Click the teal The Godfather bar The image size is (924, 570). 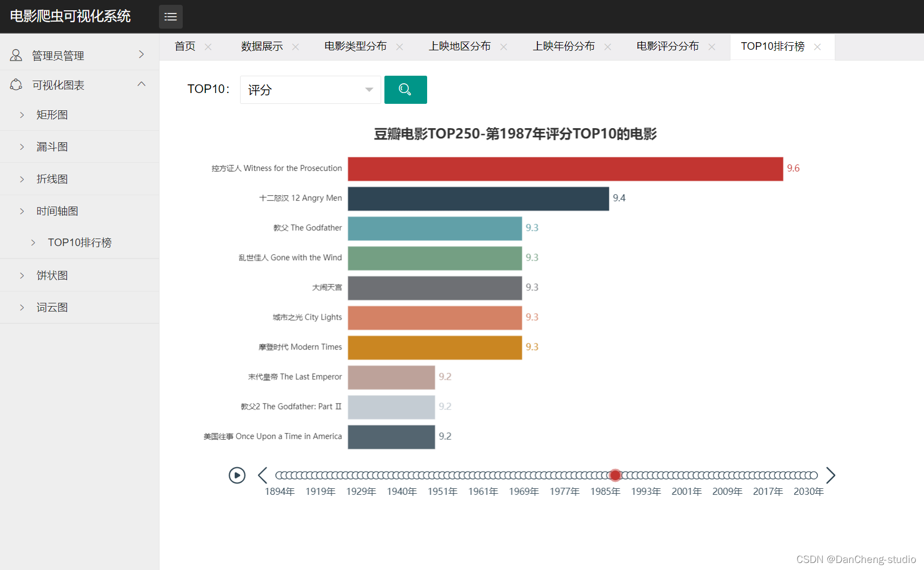(x=435, y=228)
